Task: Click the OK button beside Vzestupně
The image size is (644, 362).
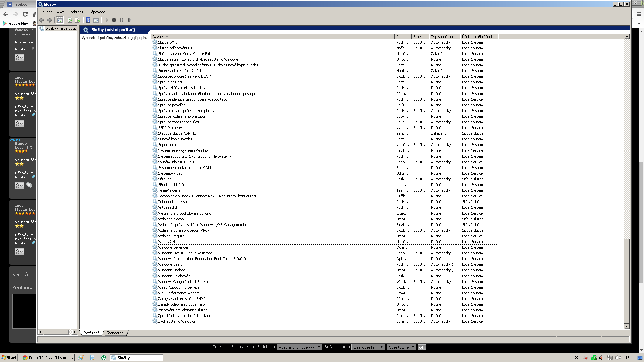Action: point(422,347)
